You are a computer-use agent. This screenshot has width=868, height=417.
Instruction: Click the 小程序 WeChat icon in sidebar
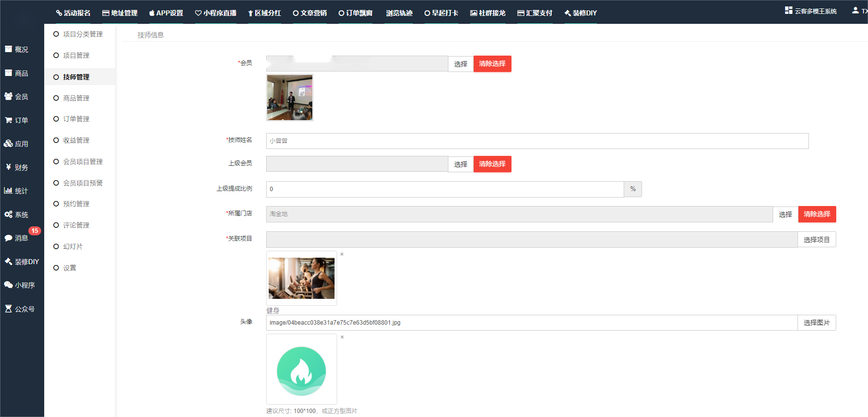click(x=8, y=285)
